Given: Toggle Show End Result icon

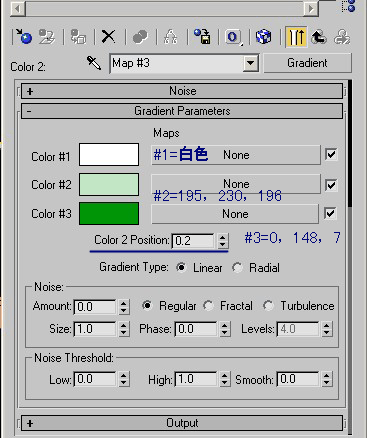Looking at the screenshot, I should pos(296,36).
